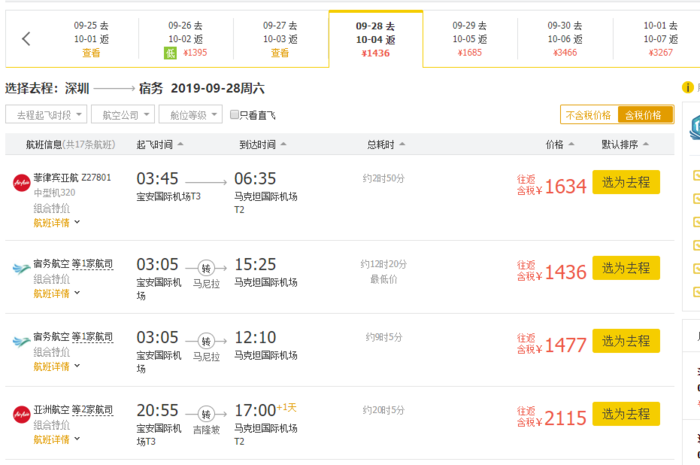The height and width of the screenshot is (465, 700).
Task: Click the transfer icon on the 12:10 arrival flight
Action: point(206,340)
